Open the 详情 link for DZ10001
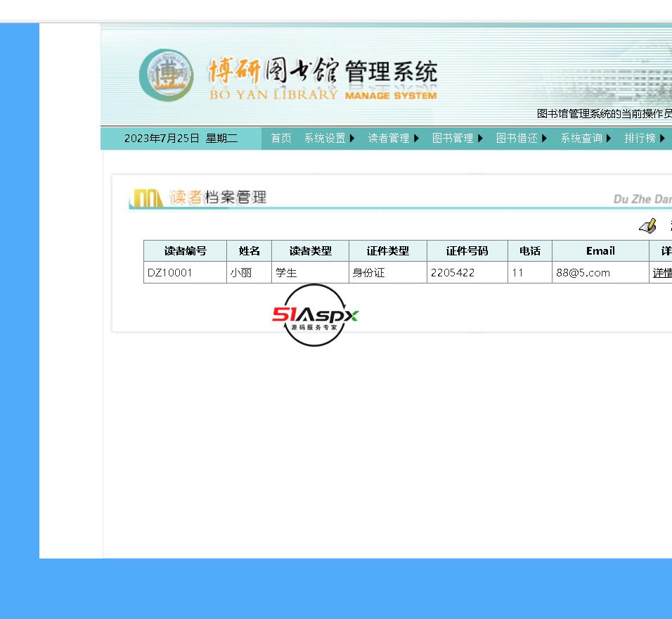This screenshot has width=672, height=619. (x=662, y=273)
